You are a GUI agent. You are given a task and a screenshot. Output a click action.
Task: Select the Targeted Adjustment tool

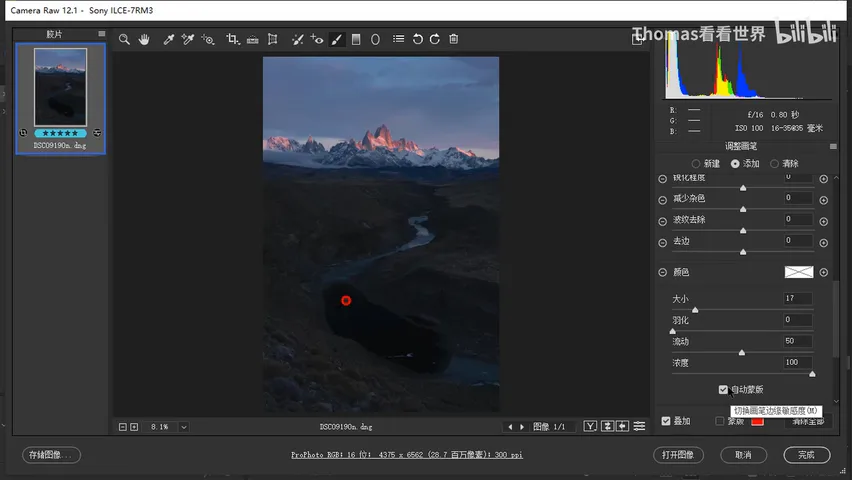(x=208, y=39)
